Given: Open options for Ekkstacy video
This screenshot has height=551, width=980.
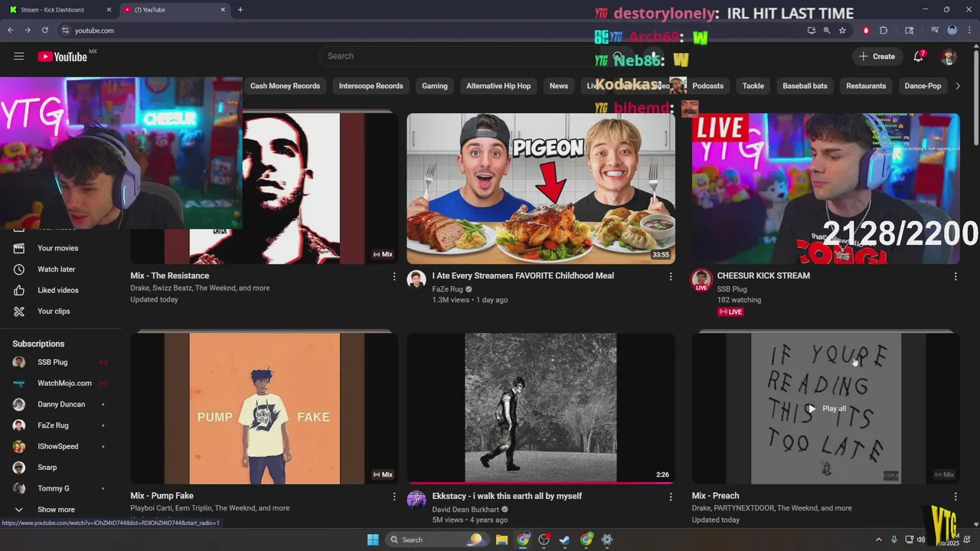Looking at the screenshot, I should [671, 497].
